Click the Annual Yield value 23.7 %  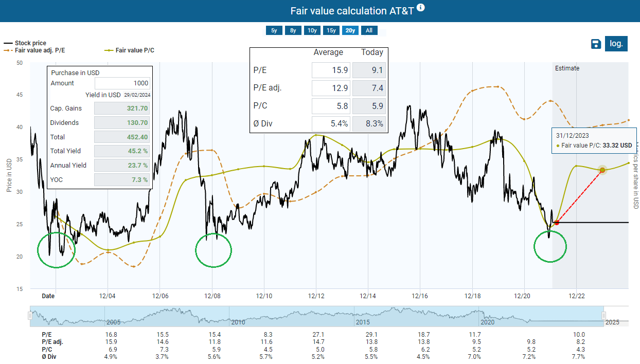pyautogui.click(x=122, y=165)
